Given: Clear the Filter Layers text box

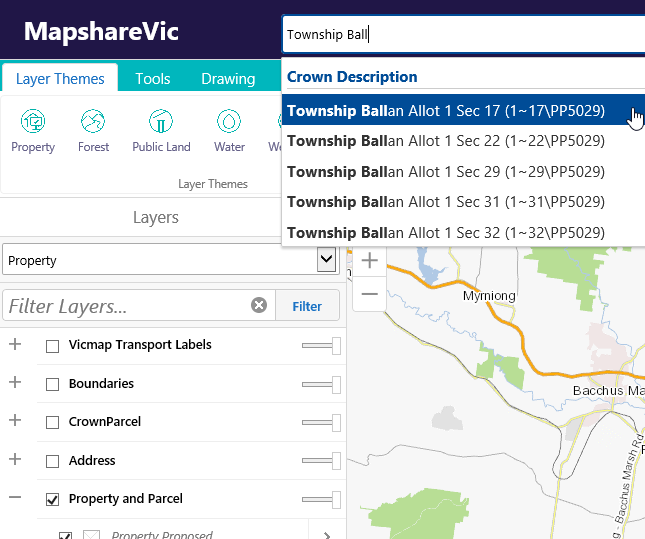Looking at the screenshot, I should [259, 305].
